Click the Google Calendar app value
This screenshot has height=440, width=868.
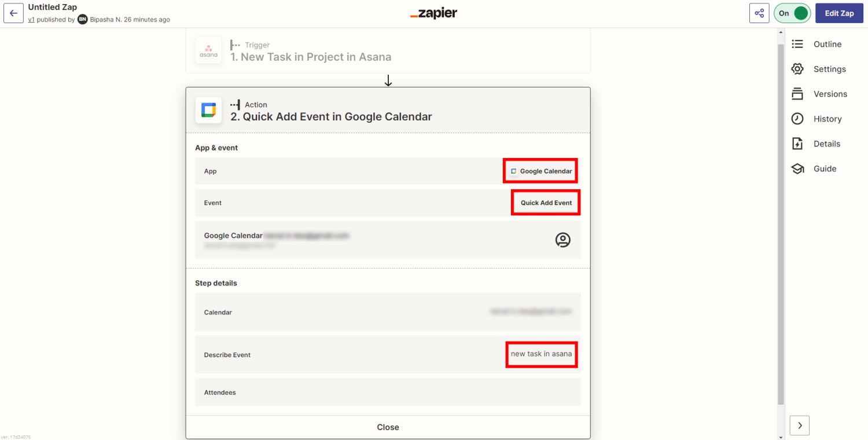tap(540, 171)
